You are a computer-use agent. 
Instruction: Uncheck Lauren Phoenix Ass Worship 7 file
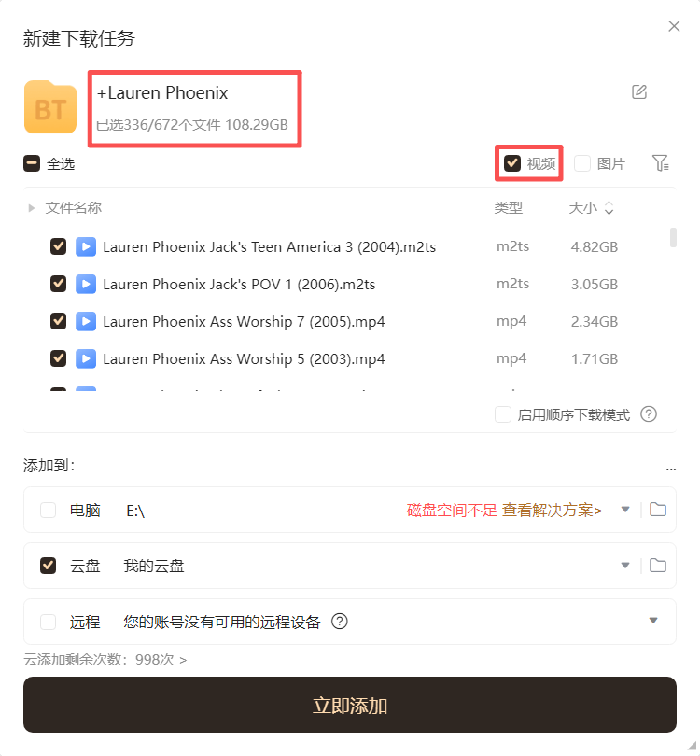[58, 321]
